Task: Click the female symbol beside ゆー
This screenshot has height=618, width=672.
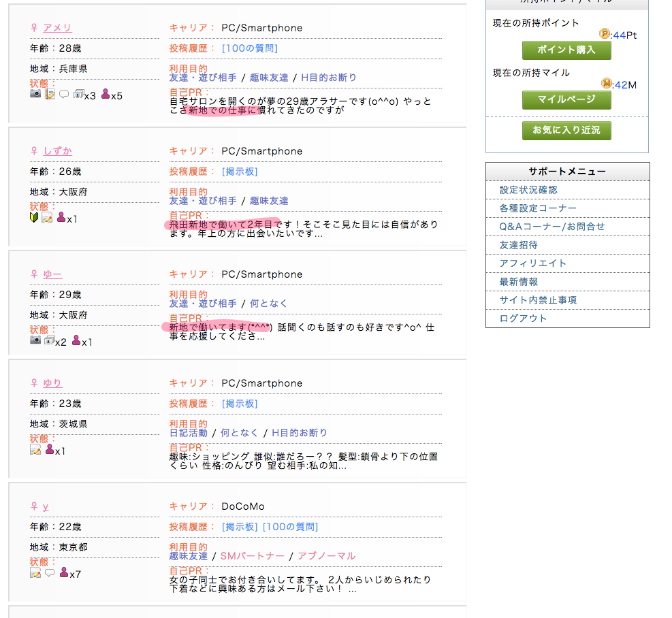Action: click(34, 274)
